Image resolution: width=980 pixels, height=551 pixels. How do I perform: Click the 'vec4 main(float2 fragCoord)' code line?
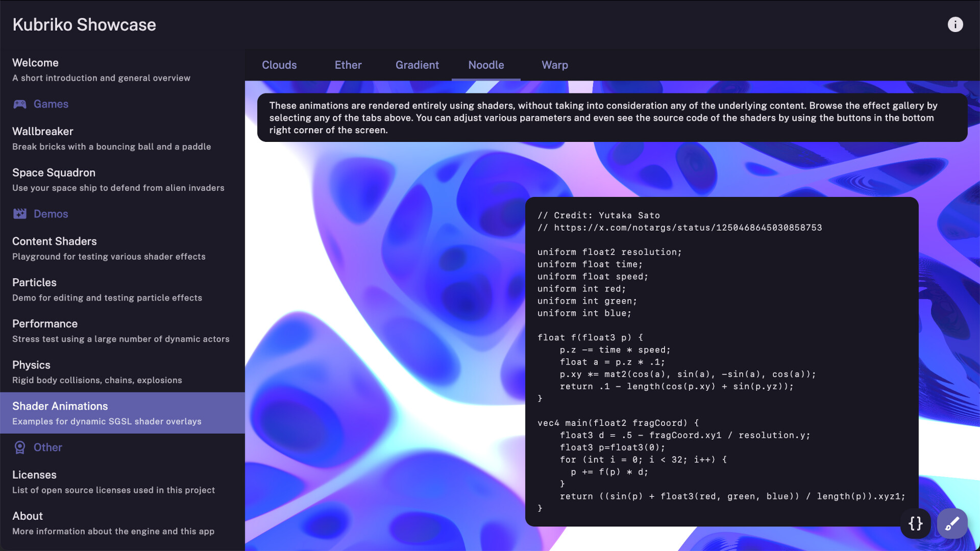pyautogui.click(x=618, y=423)
